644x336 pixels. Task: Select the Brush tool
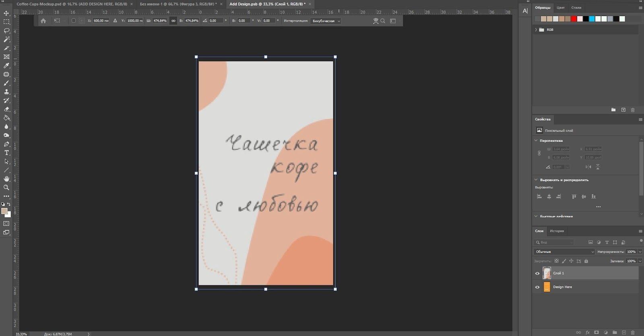6,83
